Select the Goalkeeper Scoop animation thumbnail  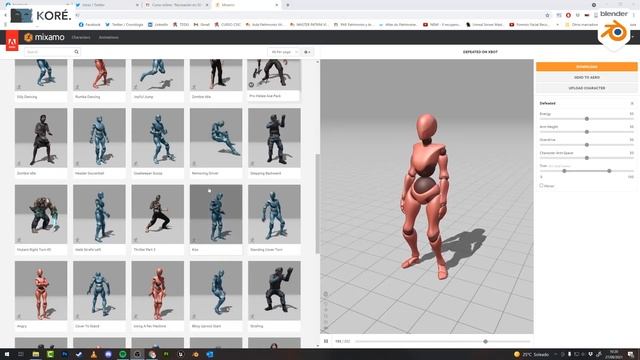pyautogui.click(x=158, y=138)
